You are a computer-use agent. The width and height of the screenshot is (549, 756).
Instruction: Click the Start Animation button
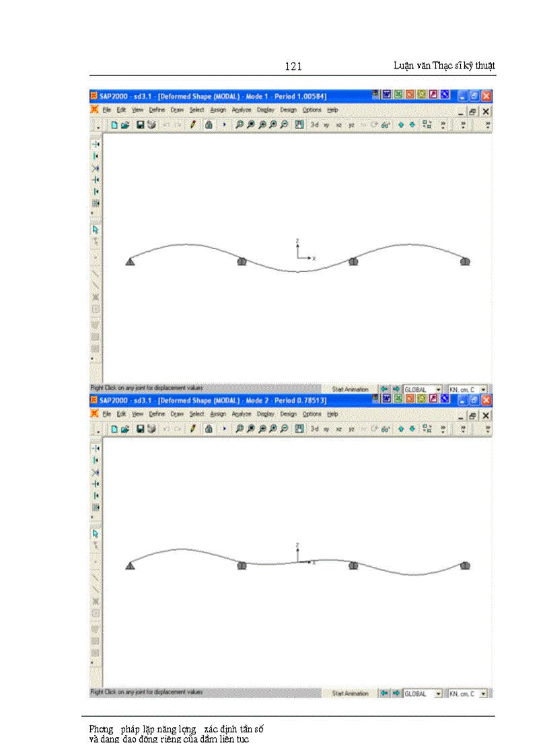tap(350, 389)
